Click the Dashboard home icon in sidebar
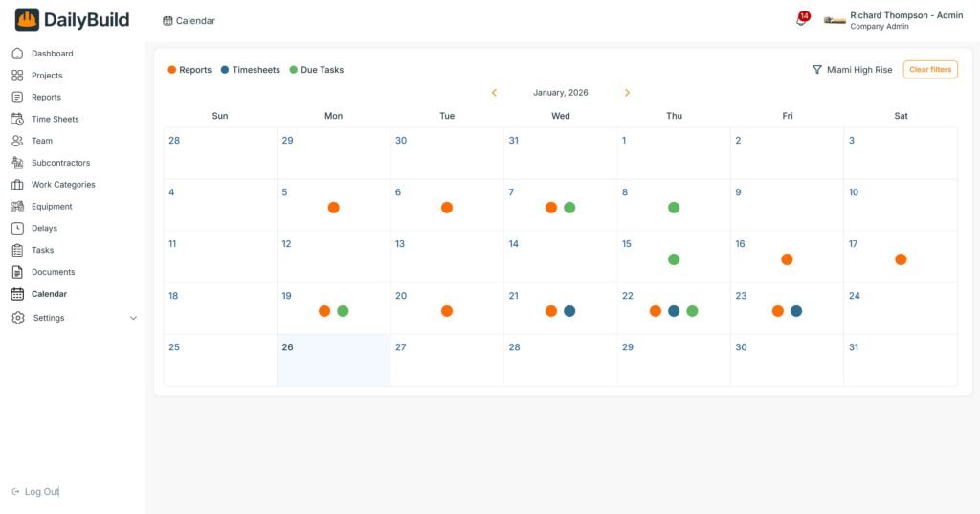The image size is (980, 514). pos(17,54)
